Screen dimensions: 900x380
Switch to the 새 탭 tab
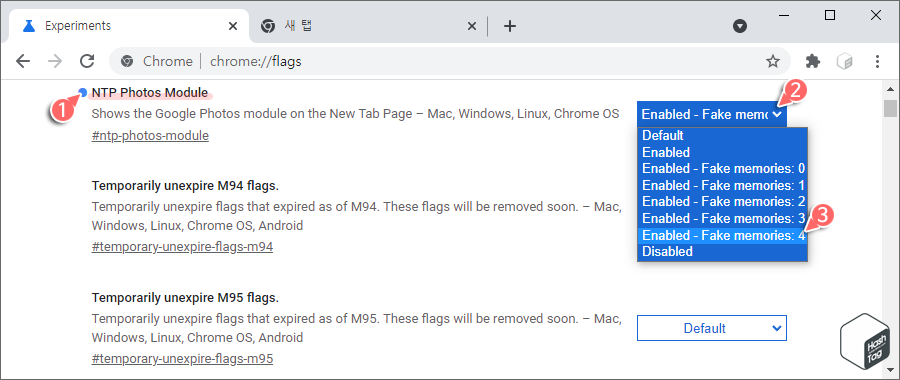[367, 26]
